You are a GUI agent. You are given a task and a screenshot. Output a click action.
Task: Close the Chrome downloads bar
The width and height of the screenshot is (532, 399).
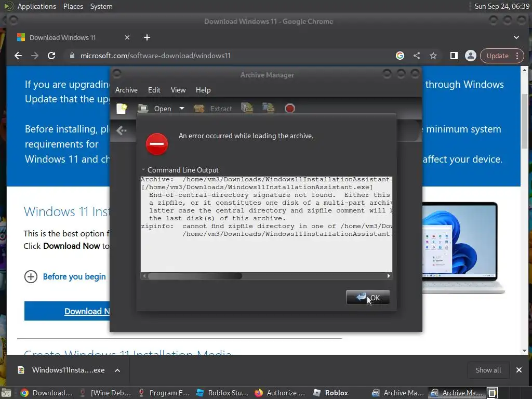(519, 370)
